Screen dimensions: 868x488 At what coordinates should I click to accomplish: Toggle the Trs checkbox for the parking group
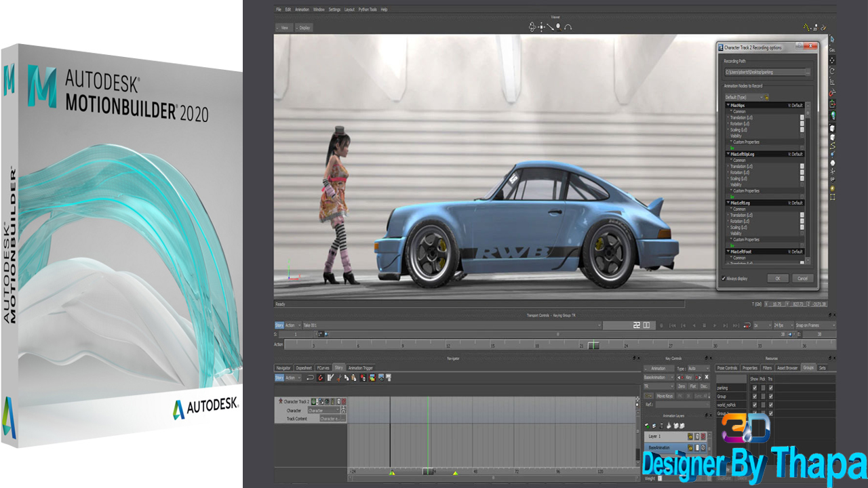pyautogui.click(x=771, y=388)
